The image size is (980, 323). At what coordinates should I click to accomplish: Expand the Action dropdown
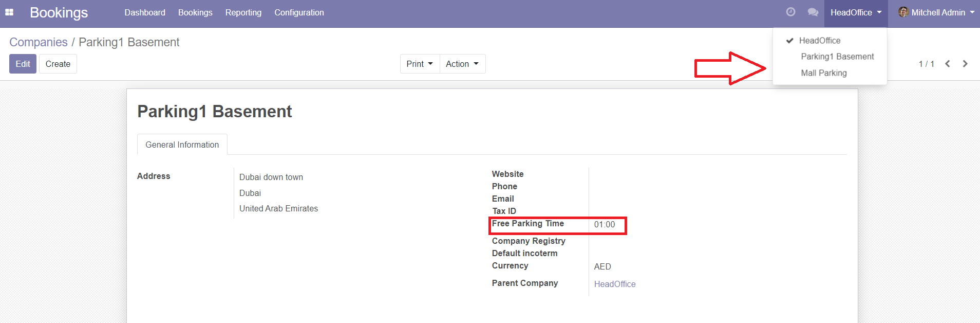pos(462,64)
